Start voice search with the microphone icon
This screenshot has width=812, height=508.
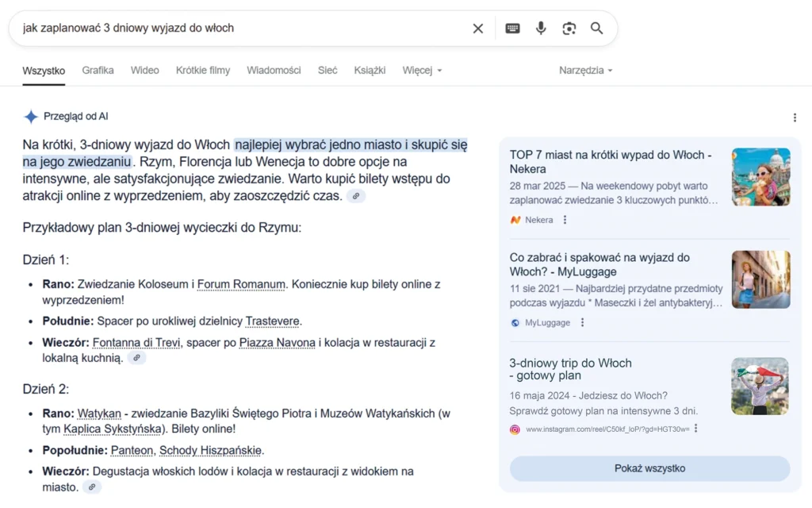(541, 29)
